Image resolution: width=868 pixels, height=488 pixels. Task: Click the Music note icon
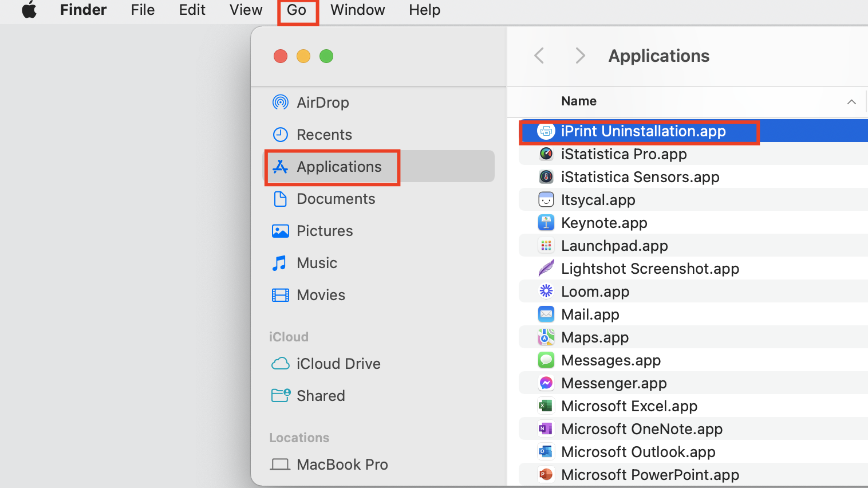[x=279, y=263]
